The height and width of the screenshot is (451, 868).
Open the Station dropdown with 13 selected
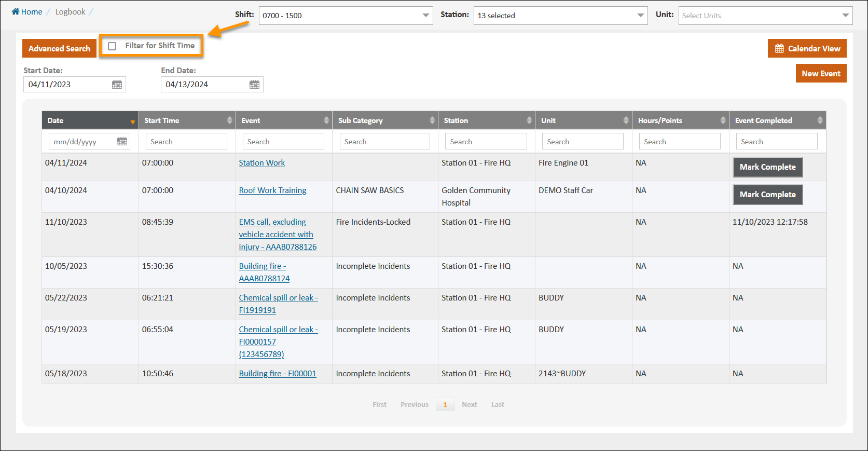[560, 16]
